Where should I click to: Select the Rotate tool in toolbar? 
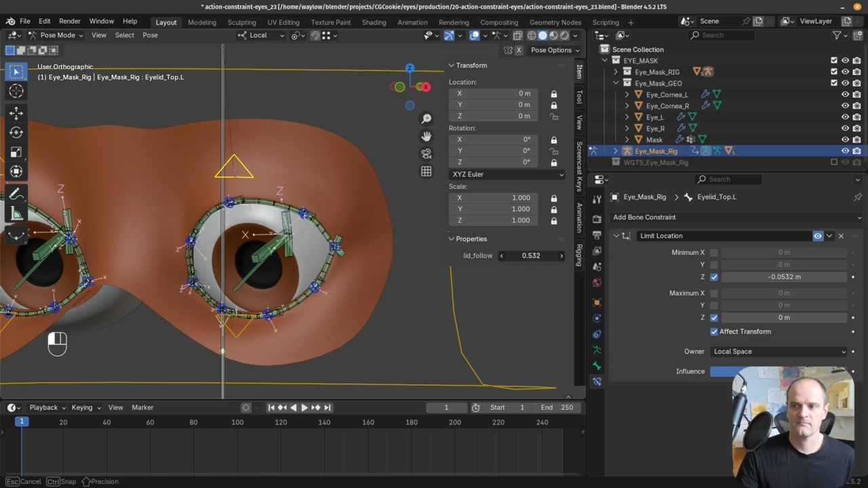pos(16,133)
